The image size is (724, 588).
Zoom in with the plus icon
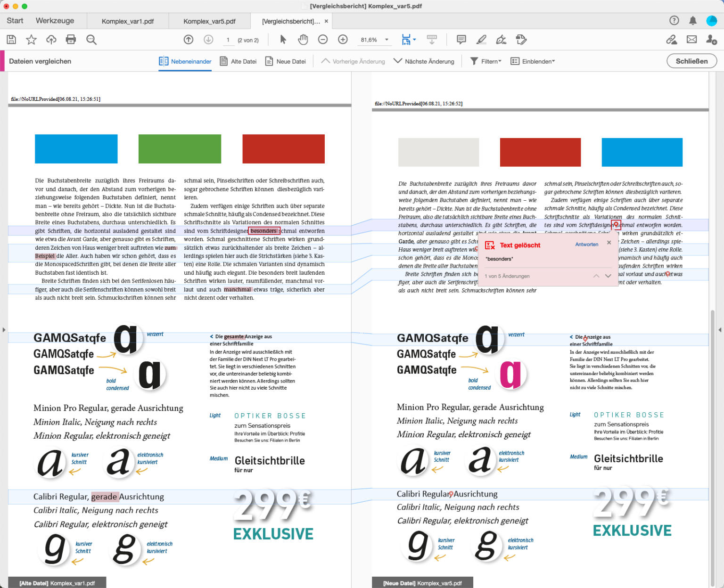343,40
